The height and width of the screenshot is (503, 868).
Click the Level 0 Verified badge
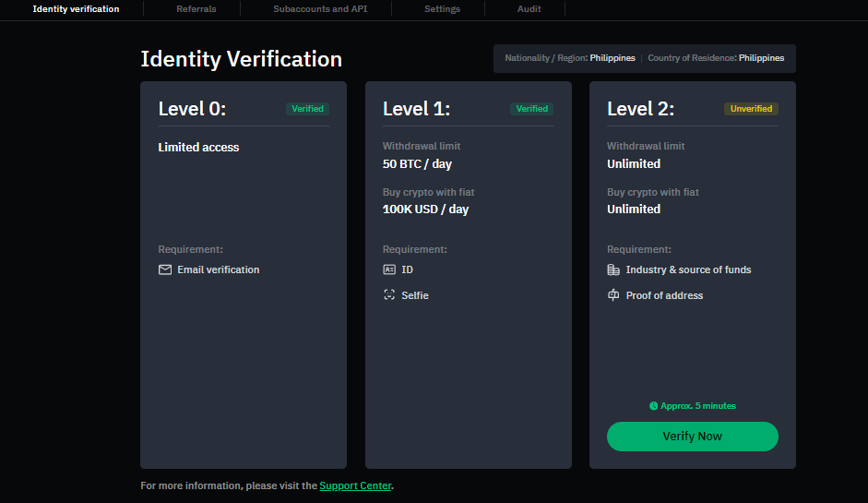coord(307,109)
